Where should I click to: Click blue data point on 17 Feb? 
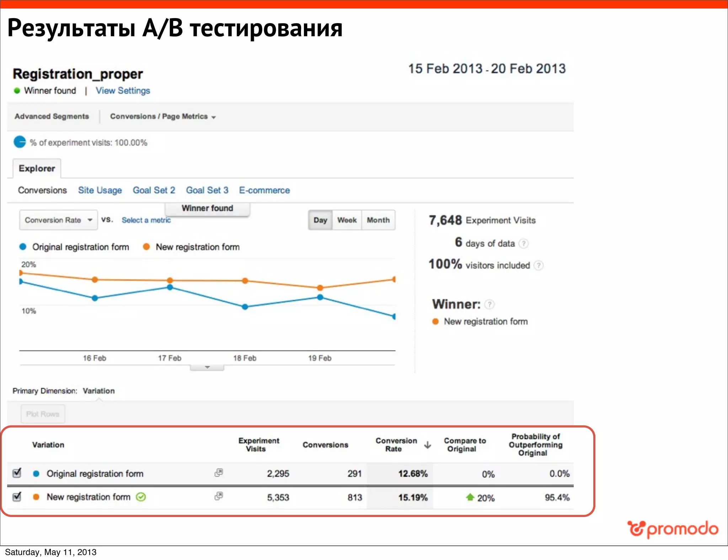click(x=170, y=287)
